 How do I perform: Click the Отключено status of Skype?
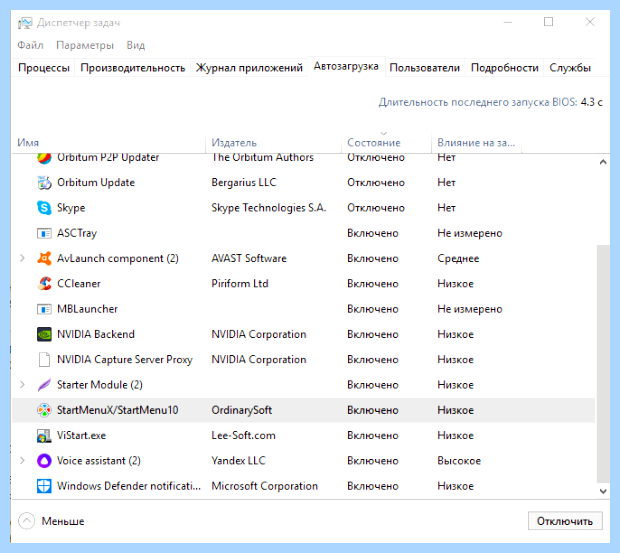click(x=376, y=208)
